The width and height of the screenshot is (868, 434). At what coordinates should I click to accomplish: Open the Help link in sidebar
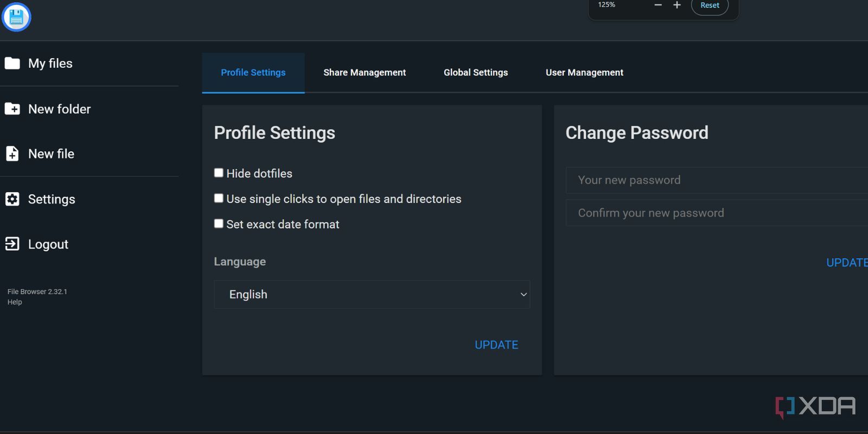[x=15, y=302]
